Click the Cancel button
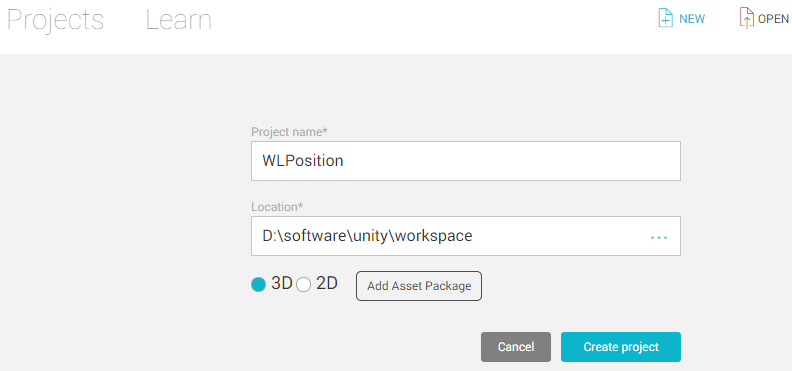Image resolution: width=792 pixels, height=371 pixels. (x=516, y=347)
